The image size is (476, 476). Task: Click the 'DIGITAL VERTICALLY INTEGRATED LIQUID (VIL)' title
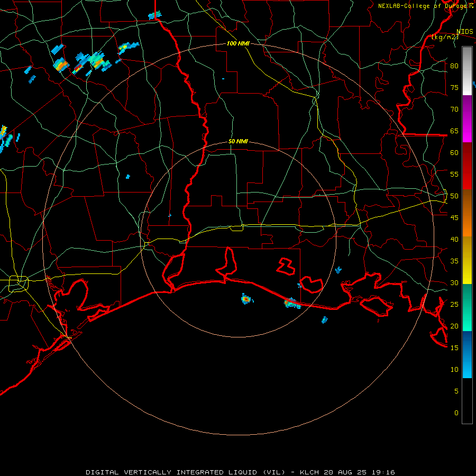pos(186,472)
